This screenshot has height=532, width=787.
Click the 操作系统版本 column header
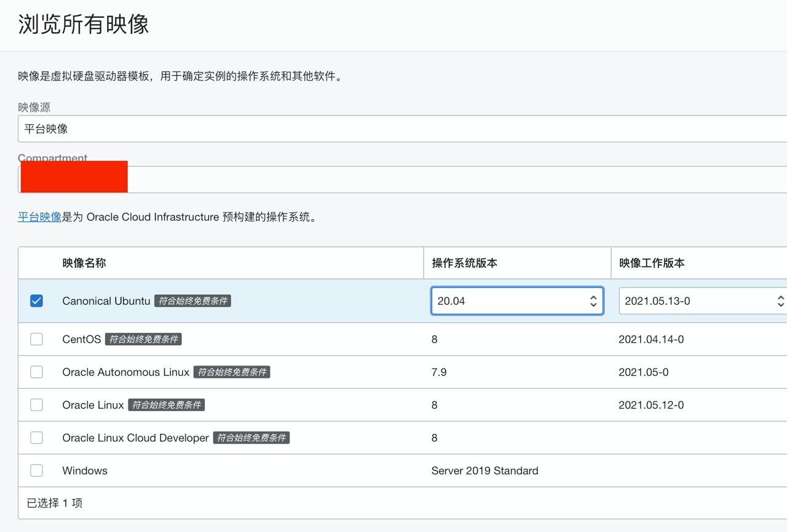[465, 263]
